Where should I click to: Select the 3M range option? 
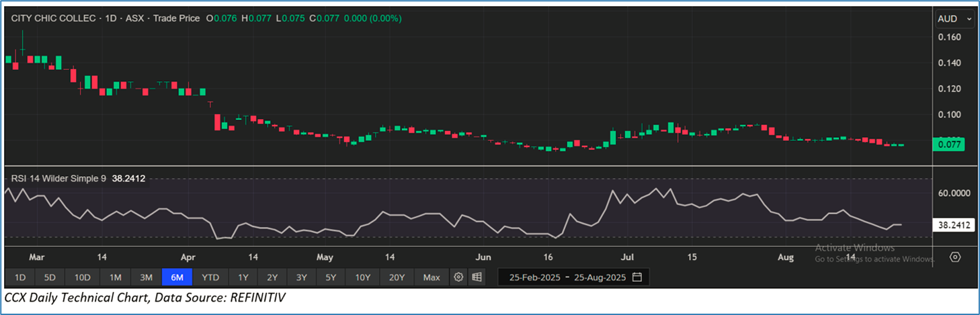[x=146, y=277]
